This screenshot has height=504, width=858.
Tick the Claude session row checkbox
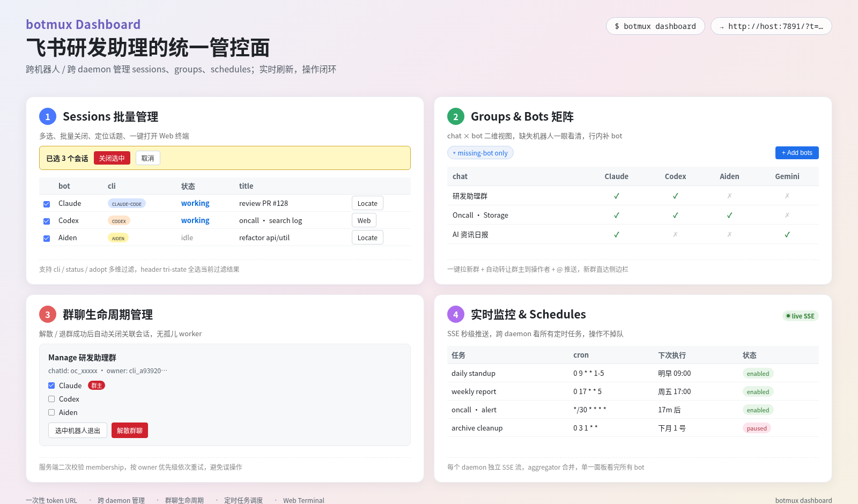pos(47,204)
